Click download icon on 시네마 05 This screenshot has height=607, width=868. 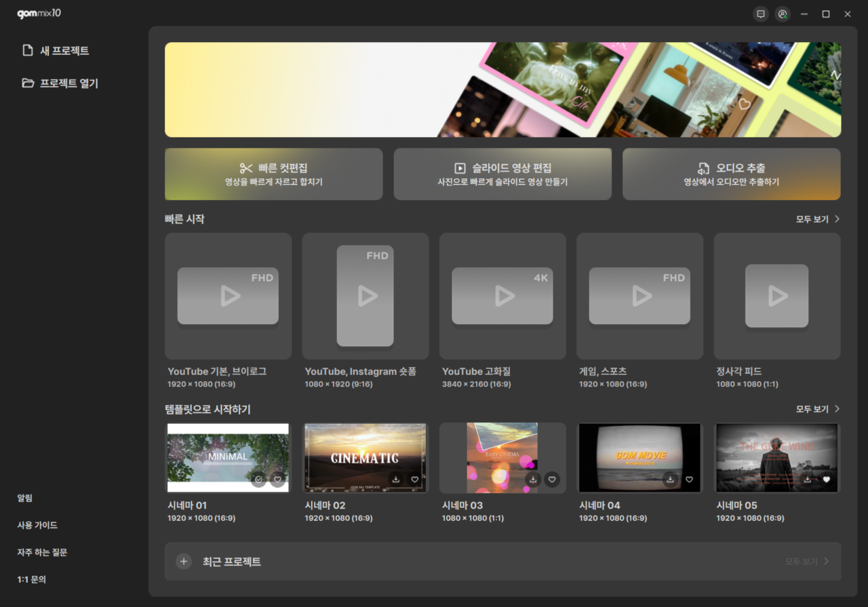tap(808, 479)
